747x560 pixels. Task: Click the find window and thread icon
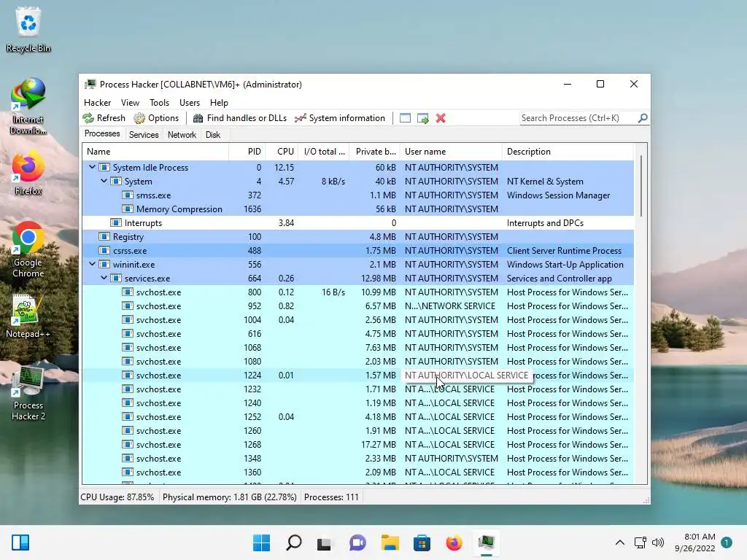[x=422, y=118]
